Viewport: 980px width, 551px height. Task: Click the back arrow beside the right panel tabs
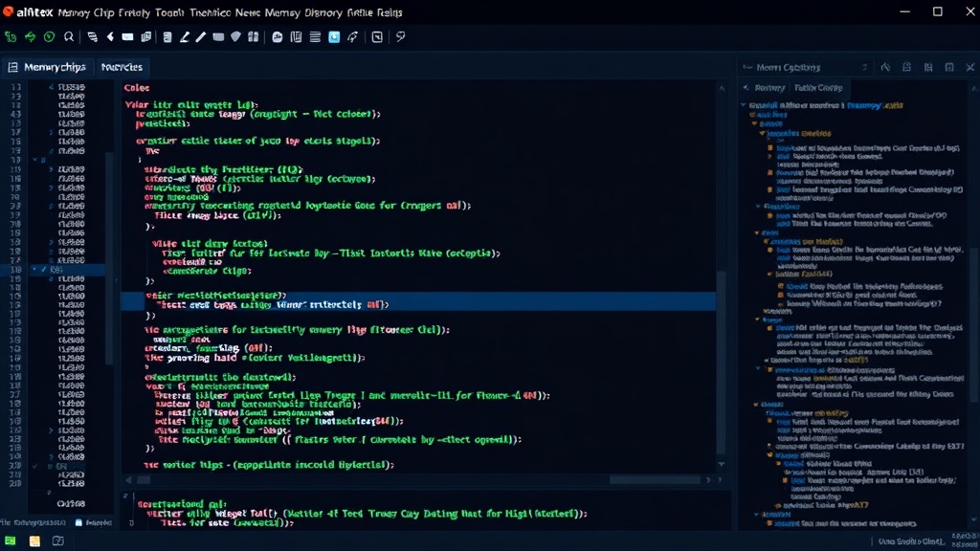pos(746,88)
